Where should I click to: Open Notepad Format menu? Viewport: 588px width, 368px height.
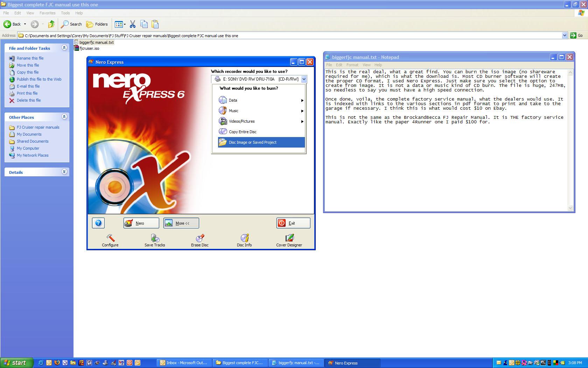352,65
